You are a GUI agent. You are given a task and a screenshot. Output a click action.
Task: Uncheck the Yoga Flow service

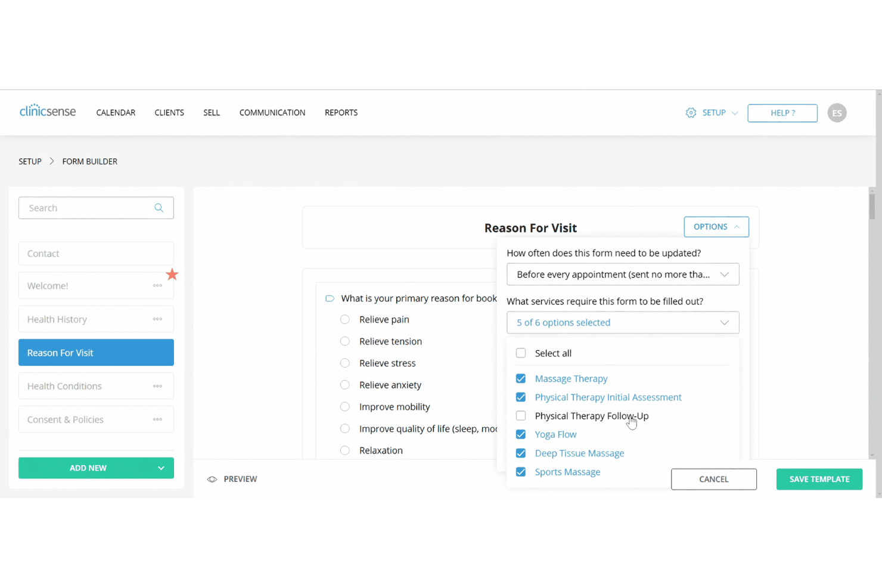click(x=521, y=434)
